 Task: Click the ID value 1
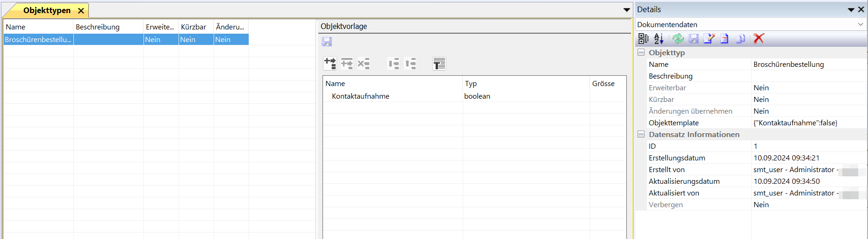pos(809,146)
